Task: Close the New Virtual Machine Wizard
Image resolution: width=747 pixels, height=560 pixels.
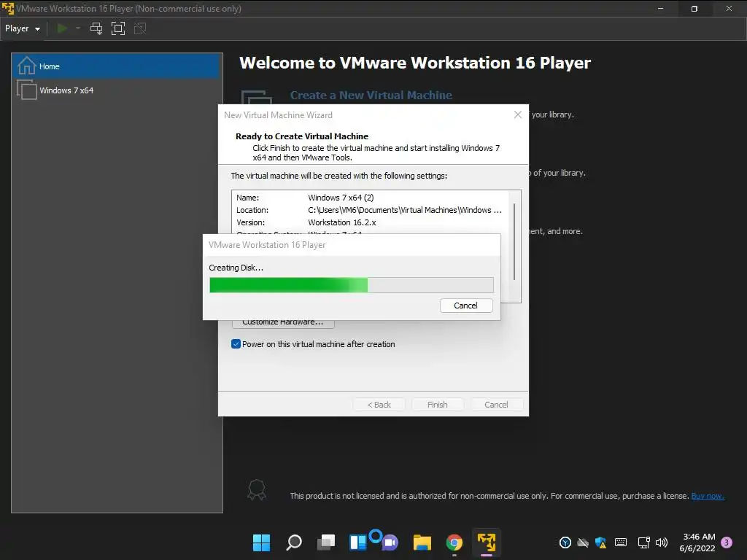Action: 518,114
